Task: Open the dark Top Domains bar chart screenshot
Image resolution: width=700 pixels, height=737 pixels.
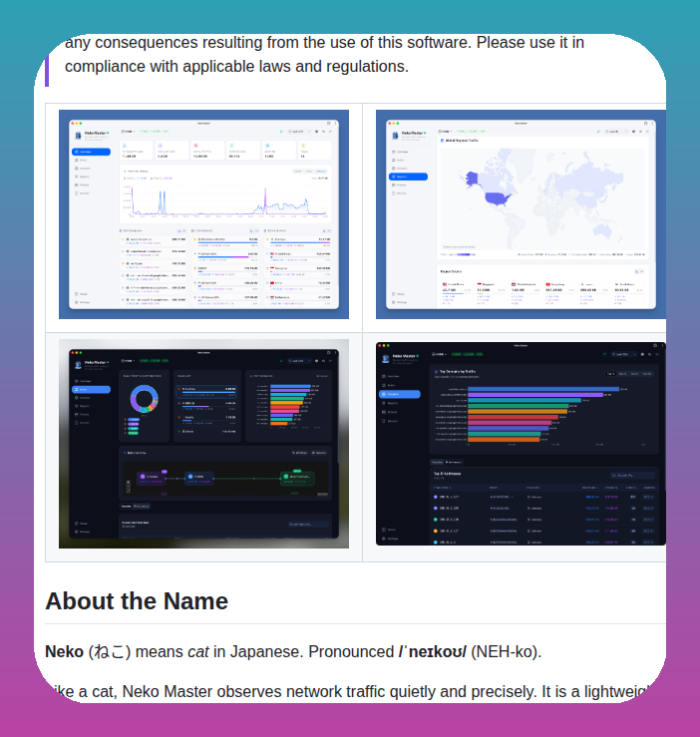Action: 521,443
